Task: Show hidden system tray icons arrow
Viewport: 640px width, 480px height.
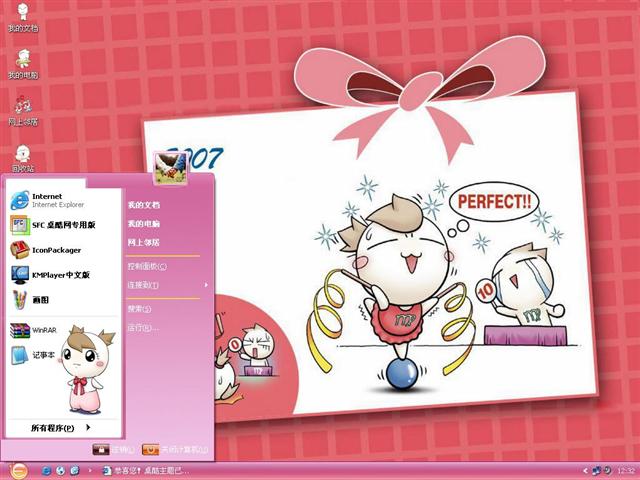Action: [x=585, y=471]
